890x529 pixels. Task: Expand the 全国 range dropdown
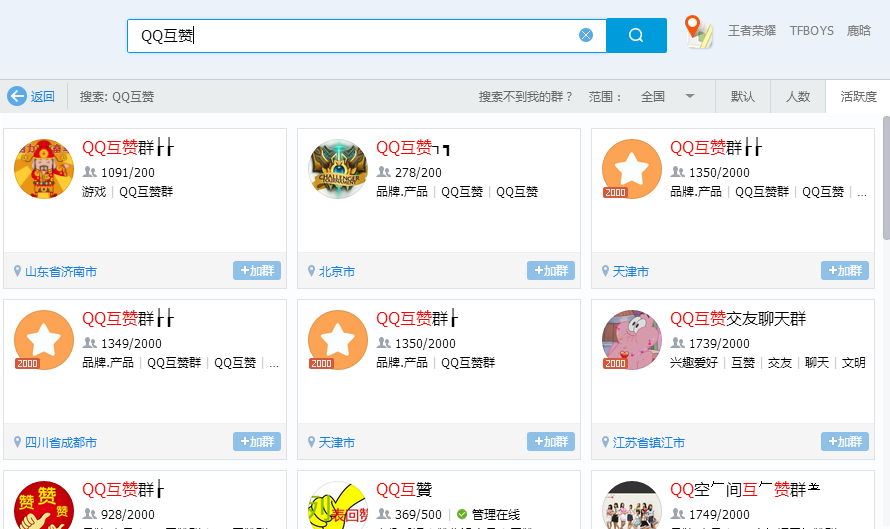point(689,97)
